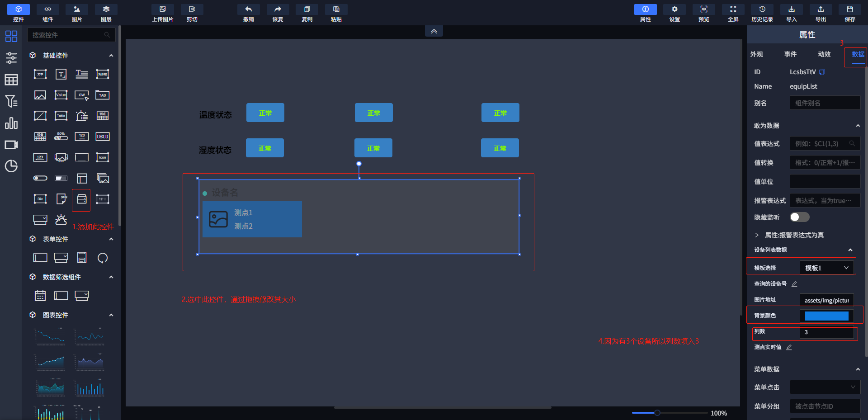868x420 pixels.
Task: Select the weather control icon in 基础控件
Action: pos(61,220)
